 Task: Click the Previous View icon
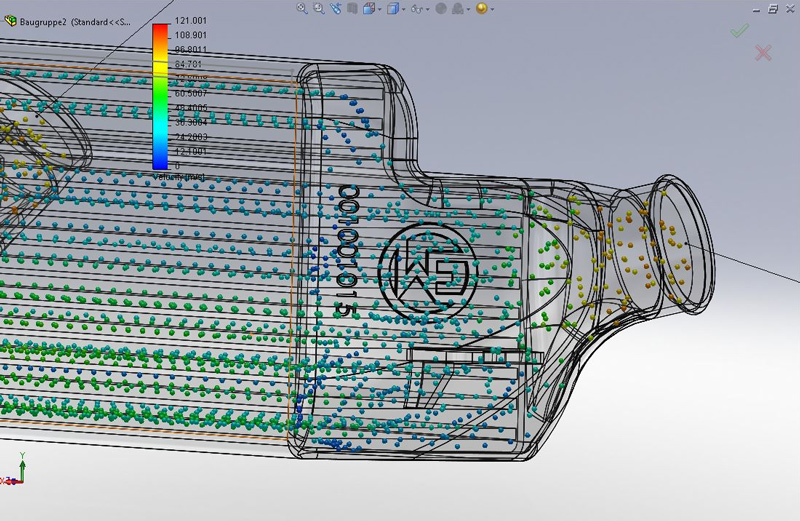(x=335, y=8)
